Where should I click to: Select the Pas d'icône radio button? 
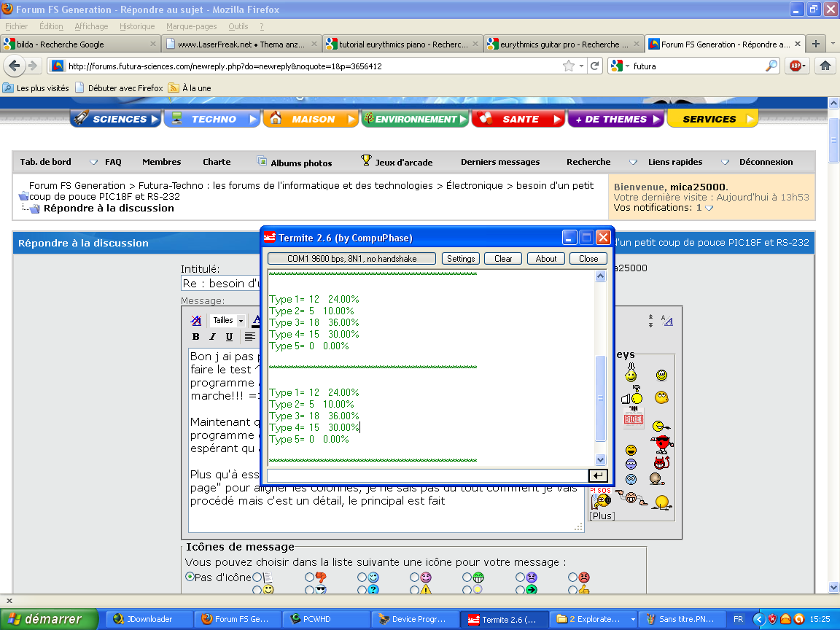pyautogui.click(x=190, y=577)
